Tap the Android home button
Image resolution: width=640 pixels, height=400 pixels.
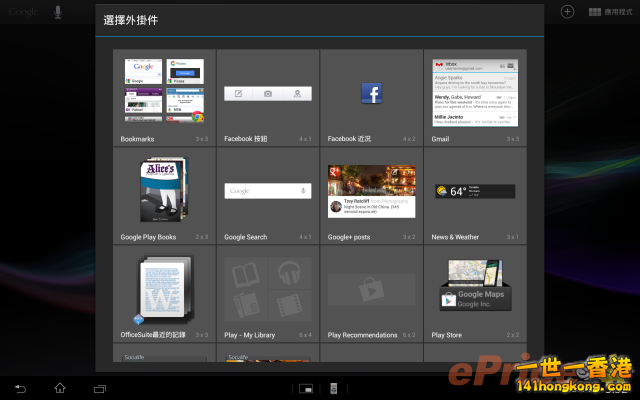[60, 388]
